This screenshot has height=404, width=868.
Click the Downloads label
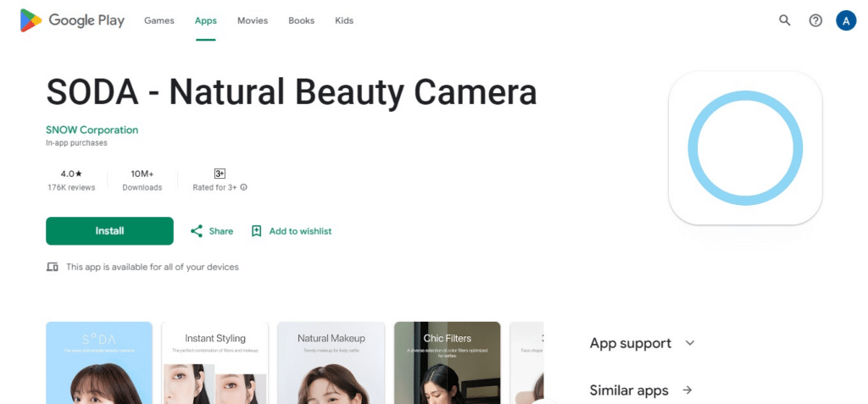click(142, 188)
